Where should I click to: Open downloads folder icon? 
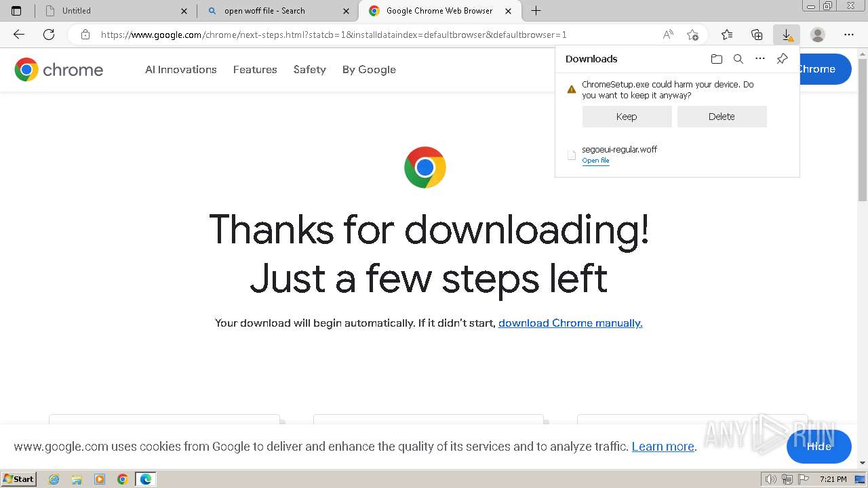click(x=717, y=59)
